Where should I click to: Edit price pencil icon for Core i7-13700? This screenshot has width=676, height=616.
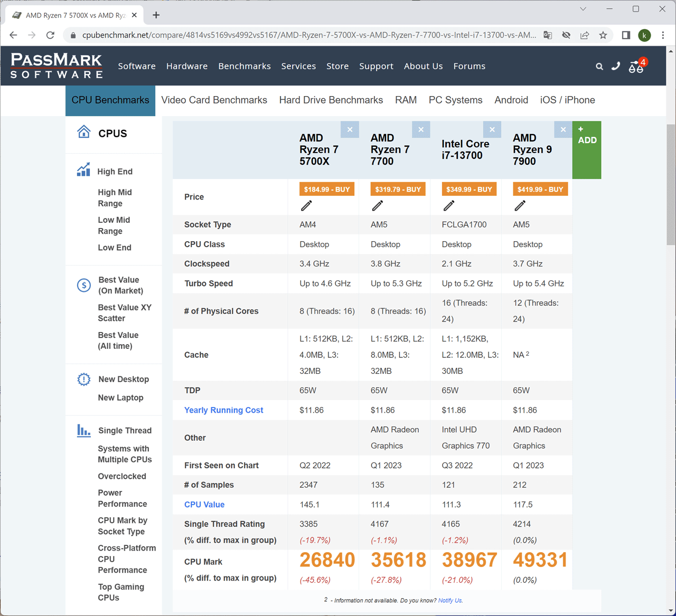coord(449,206)
